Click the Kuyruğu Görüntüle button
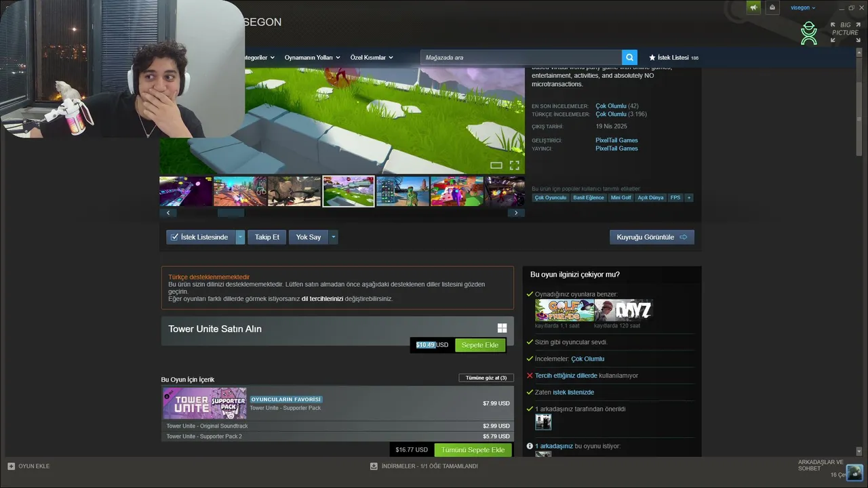The height and width of the screenshot is (488, 868). click(x=652, y=237)
